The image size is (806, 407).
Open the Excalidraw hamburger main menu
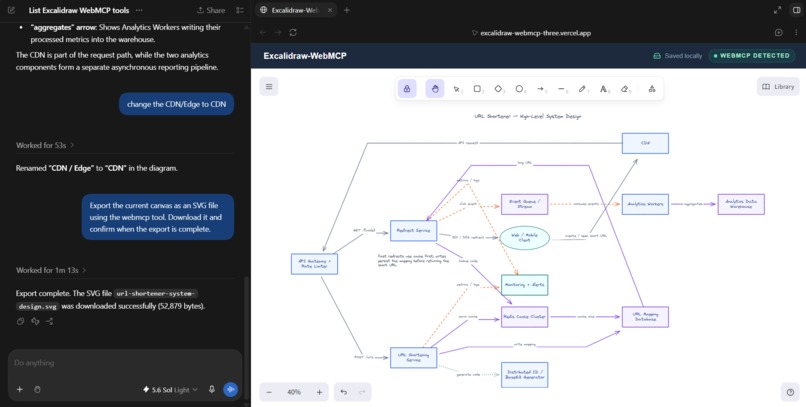pos(269,86)
